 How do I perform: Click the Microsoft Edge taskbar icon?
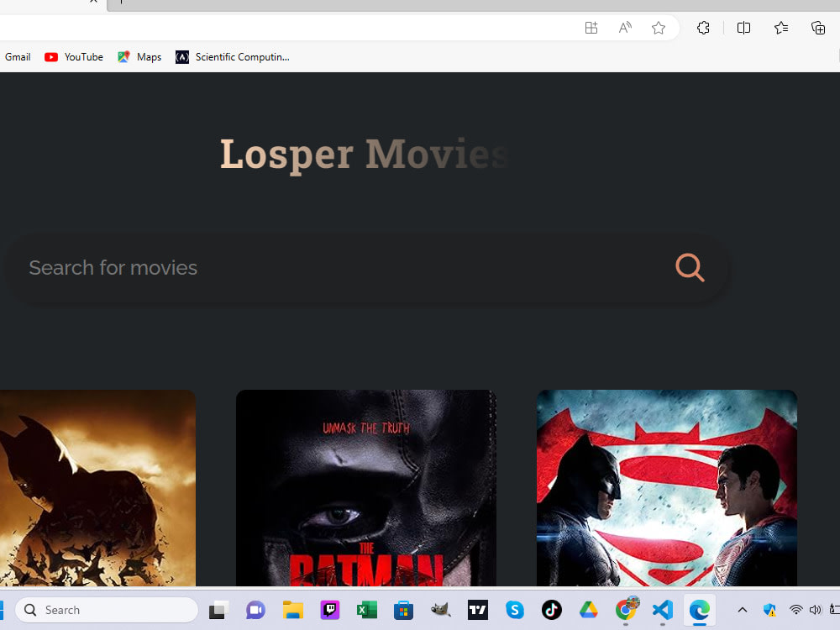(x=700, y=610)
